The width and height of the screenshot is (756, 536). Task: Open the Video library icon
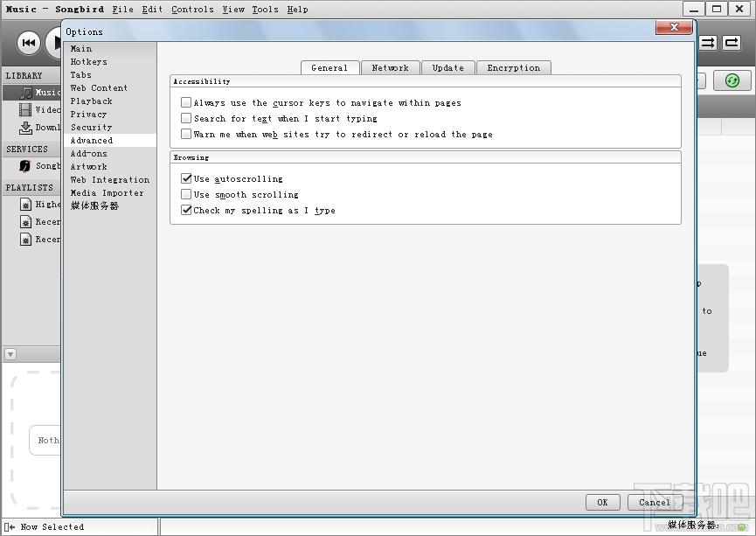click(25, 109)
